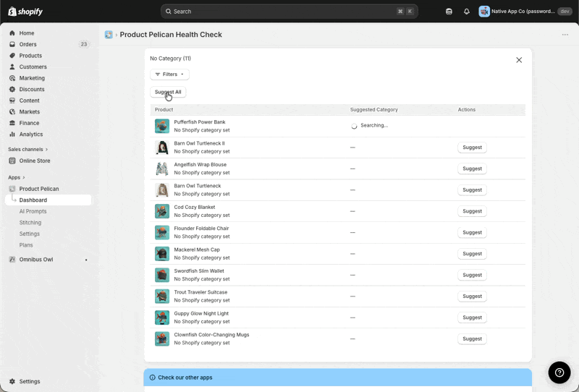Open the Orders inbox icon

tap(12, 44)
